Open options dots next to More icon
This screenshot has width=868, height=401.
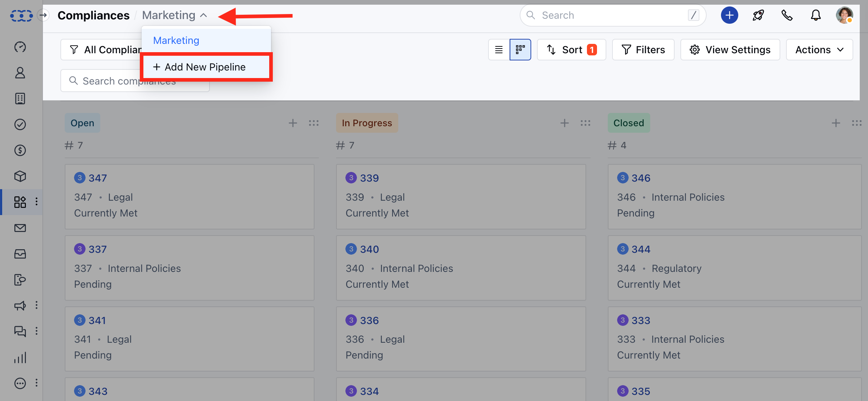pyautogui.click(x=36, y=383)
